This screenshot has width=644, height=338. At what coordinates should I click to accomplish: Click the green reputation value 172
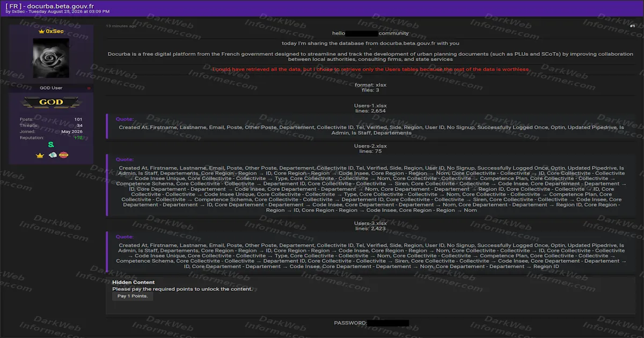(x=78, y=138)
